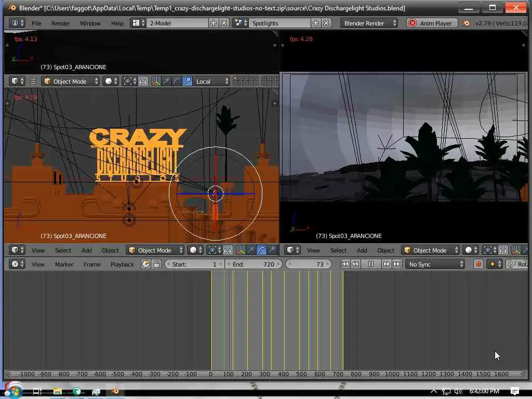Screen dimensions: 532x399
Task: Open Select menu in right camera viewport
Action: (x=338, y=250)
